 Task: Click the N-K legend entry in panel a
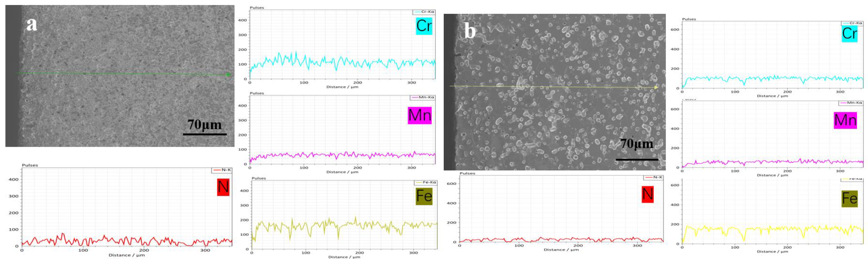[222, 170]
